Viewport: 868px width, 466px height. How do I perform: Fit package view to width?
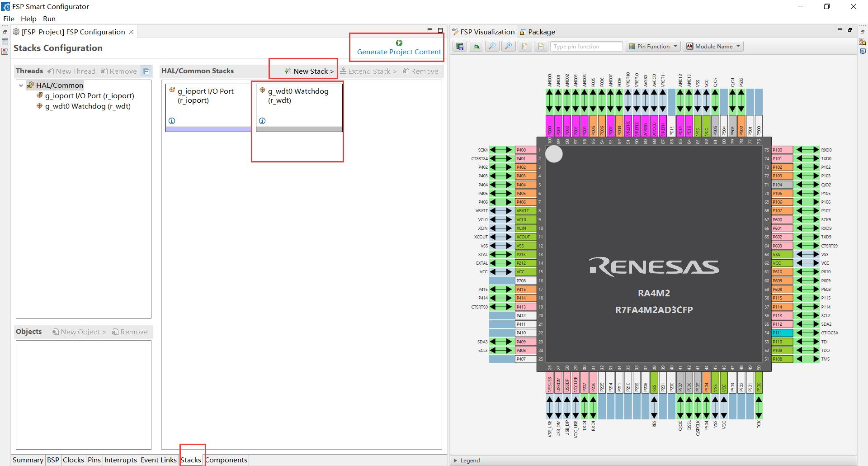point(541,46)
